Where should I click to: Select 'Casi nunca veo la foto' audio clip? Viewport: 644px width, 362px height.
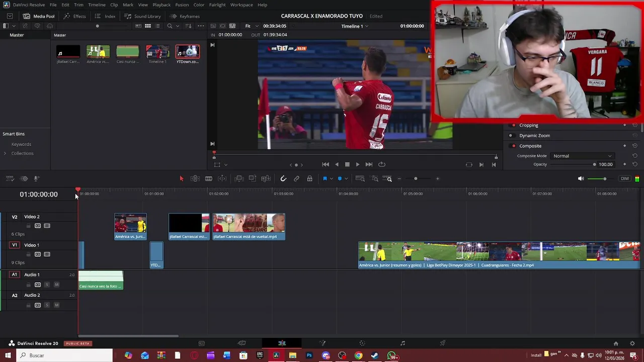tap(101, 280)
